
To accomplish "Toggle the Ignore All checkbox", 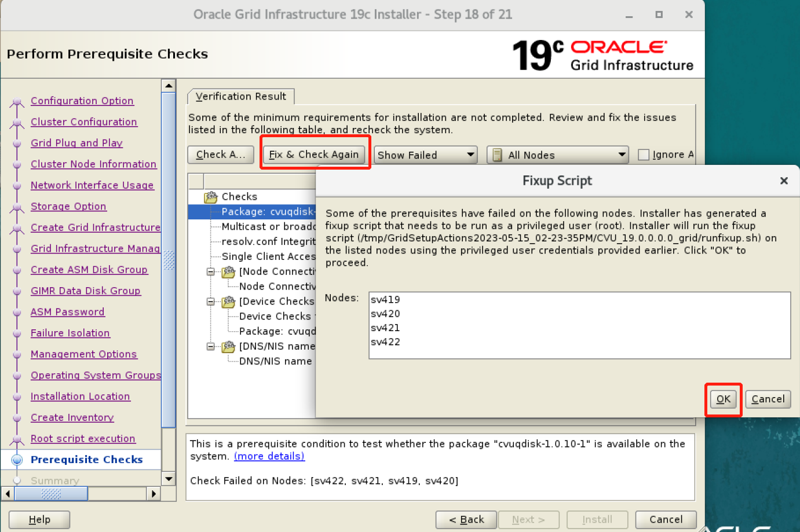I will 643,155.
